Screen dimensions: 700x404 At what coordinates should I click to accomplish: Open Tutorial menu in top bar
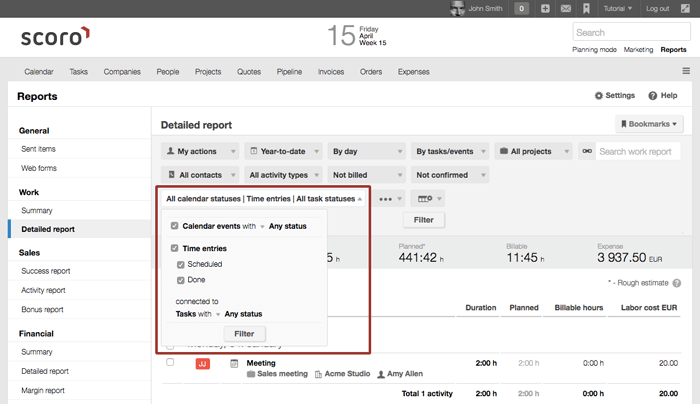coord(617,8)
